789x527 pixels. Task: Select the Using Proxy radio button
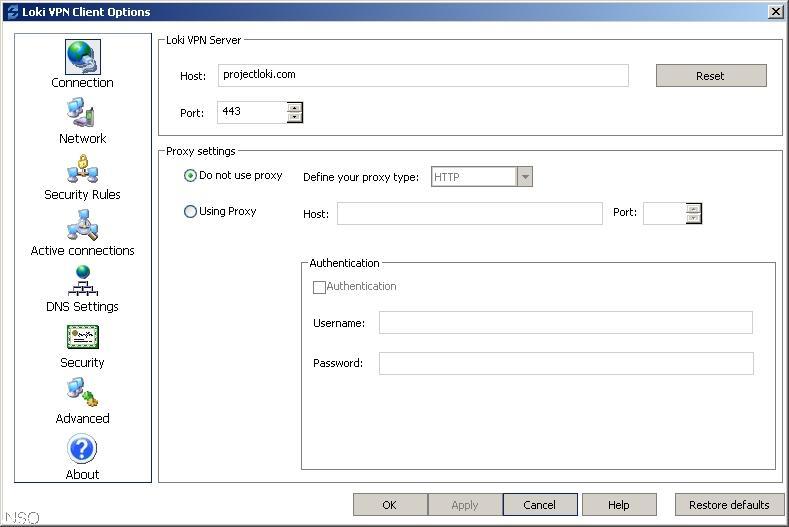190,211
